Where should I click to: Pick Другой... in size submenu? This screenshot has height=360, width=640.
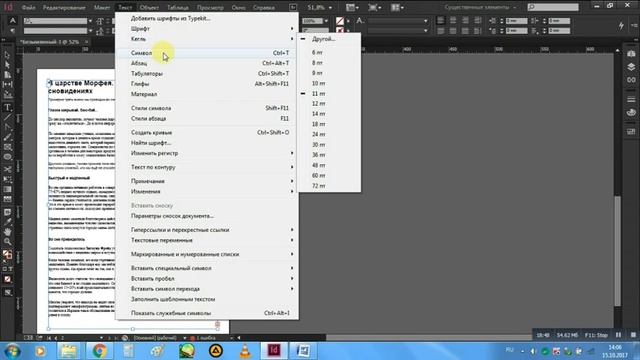click(x=329, y=39)
